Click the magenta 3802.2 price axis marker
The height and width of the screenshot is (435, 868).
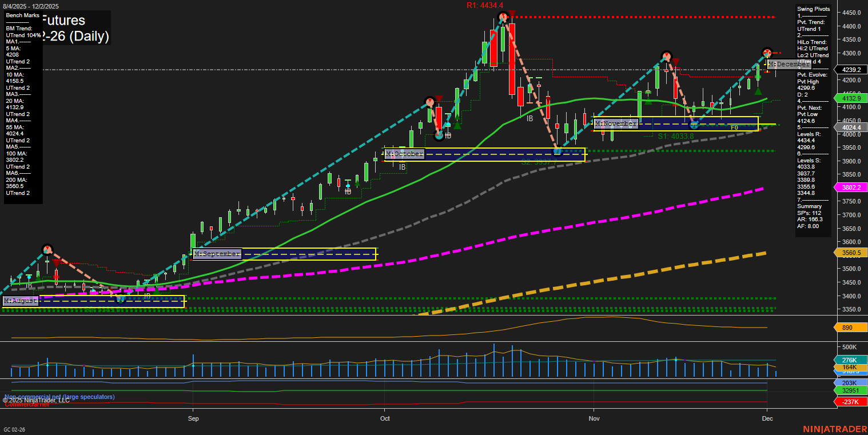click(x=851, y=187)
